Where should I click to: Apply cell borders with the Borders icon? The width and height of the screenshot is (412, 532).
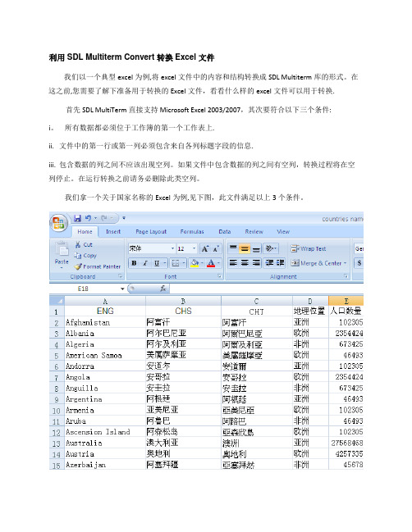coord(176,263)
